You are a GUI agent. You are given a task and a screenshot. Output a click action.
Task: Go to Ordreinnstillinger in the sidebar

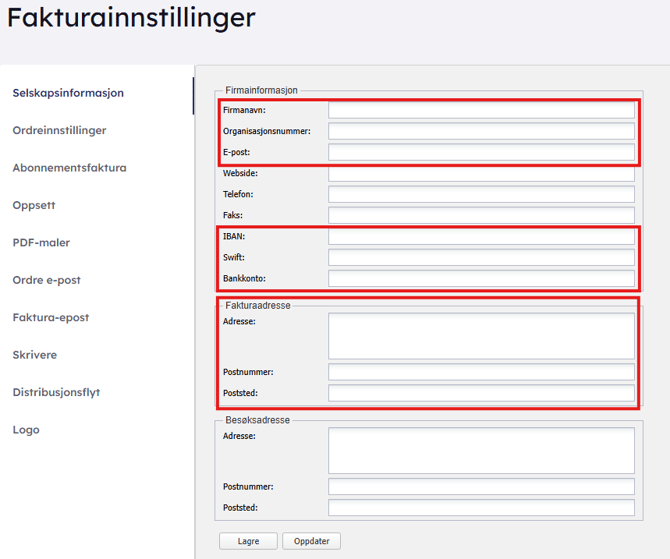pos(59,130)
